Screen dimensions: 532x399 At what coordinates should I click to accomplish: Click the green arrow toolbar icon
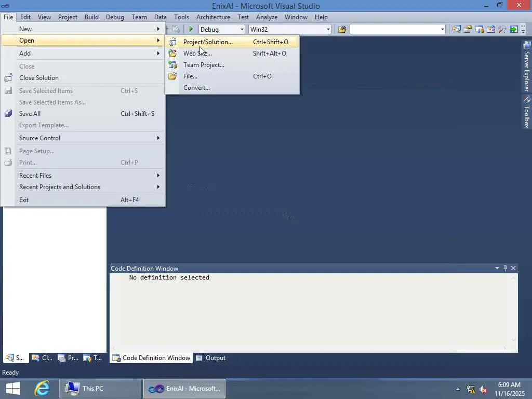coord(514,29)
